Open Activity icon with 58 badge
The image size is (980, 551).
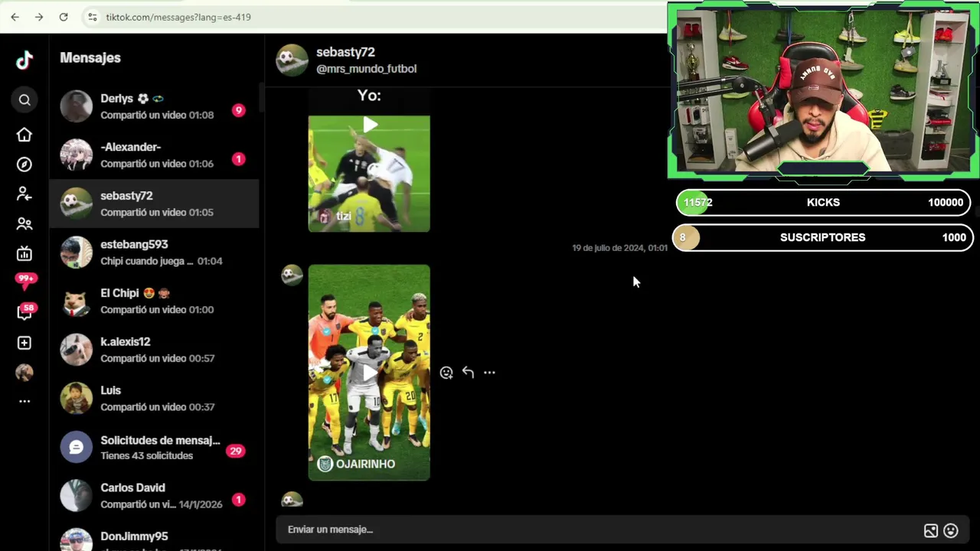25,311
